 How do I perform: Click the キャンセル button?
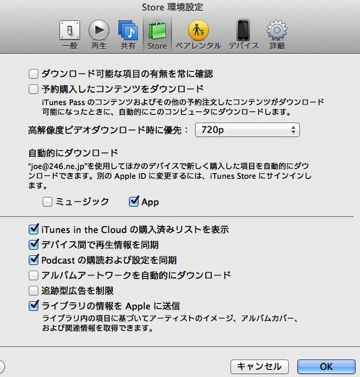tap(259, 366)
